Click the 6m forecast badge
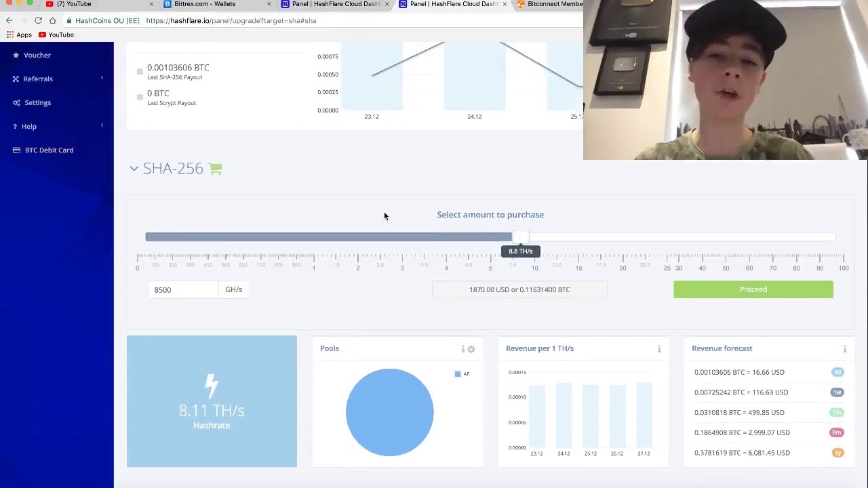The width and height of the screenshot is (868, 488). point(837,432)
